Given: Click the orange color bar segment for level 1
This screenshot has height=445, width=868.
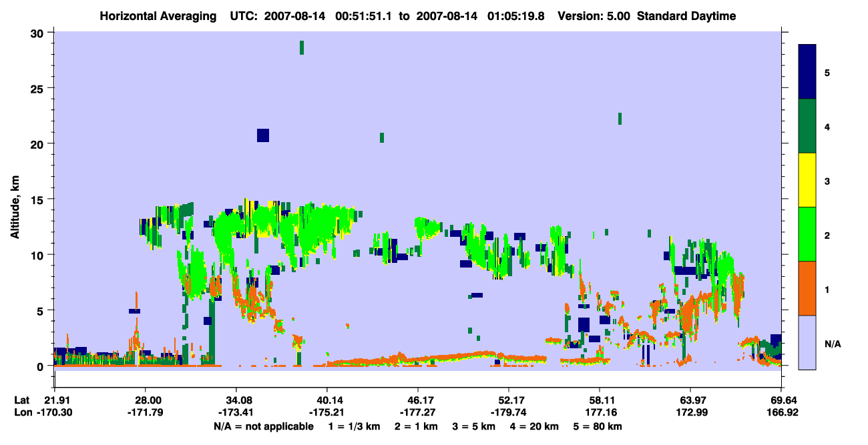Looking at the screenshot, I should [x=807, y=288].
